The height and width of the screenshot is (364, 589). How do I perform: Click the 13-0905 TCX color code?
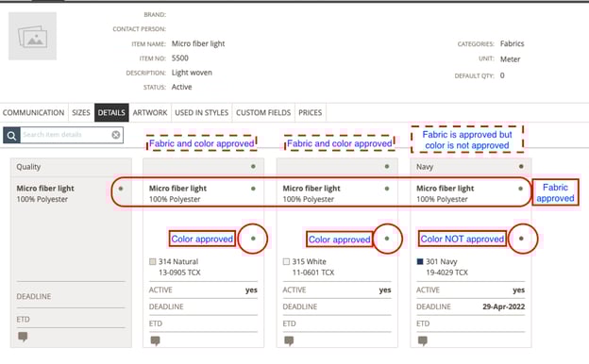click(179, 273)
